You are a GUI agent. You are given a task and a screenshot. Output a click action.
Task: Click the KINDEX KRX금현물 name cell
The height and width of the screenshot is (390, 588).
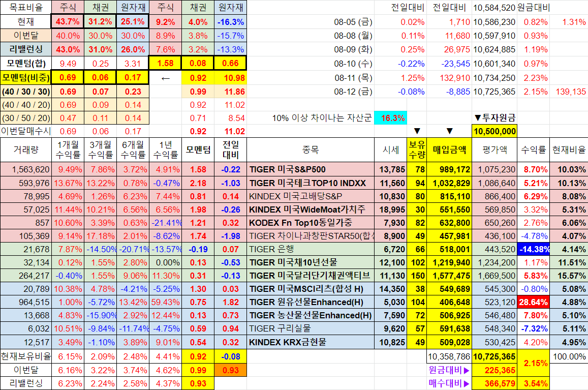pos(311,342)
